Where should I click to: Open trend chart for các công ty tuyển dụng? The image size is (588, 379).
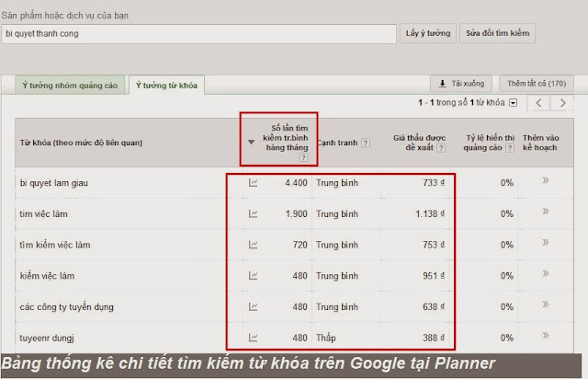[254, 307]
